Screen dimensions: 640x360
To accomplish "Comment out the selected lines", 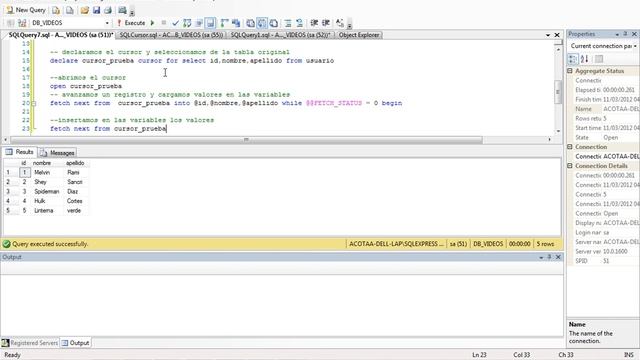I will (288, 23).
